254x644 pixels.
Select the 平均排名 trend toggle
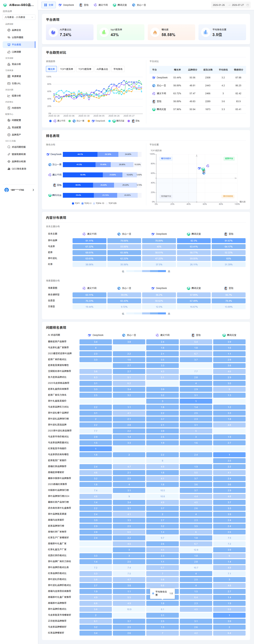coord(118,69)
